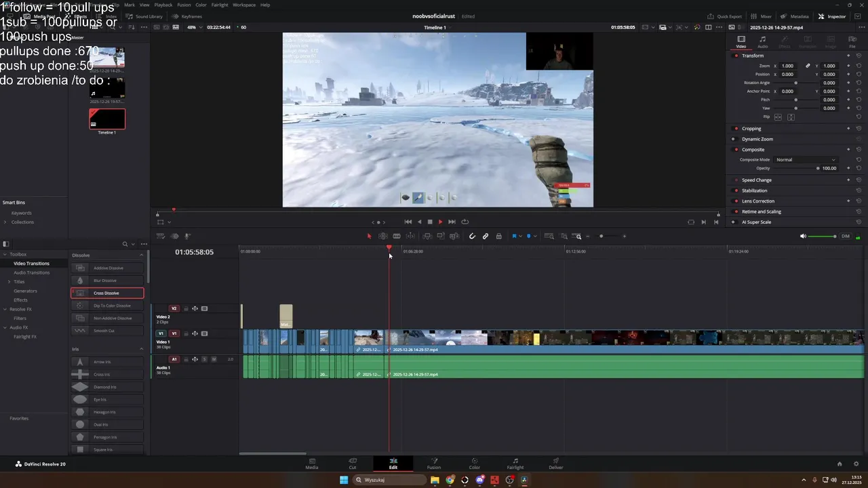Flip the clip horizontally
Screen dimensions: 868x488
(x=778, y=117)
